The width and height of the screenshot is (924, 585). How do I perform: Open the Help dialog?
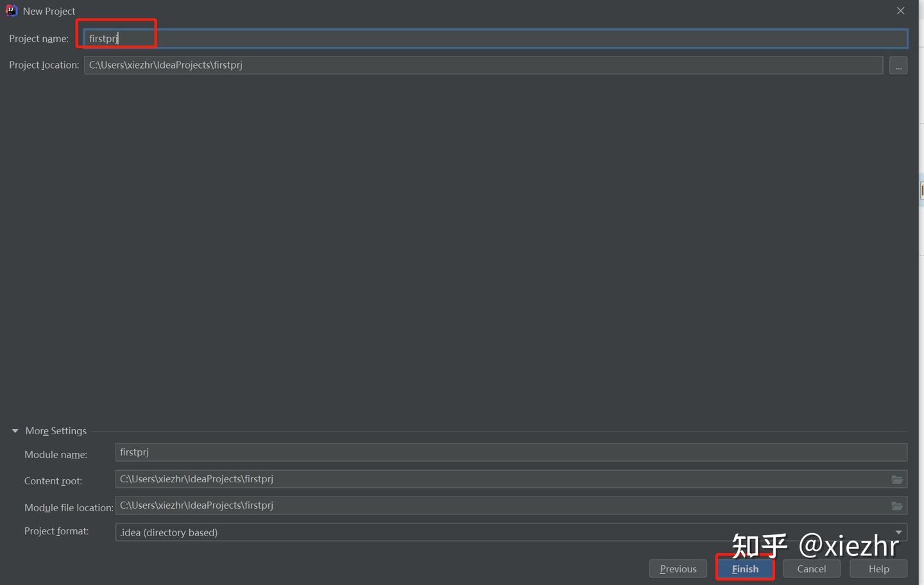tap(878, 568)
